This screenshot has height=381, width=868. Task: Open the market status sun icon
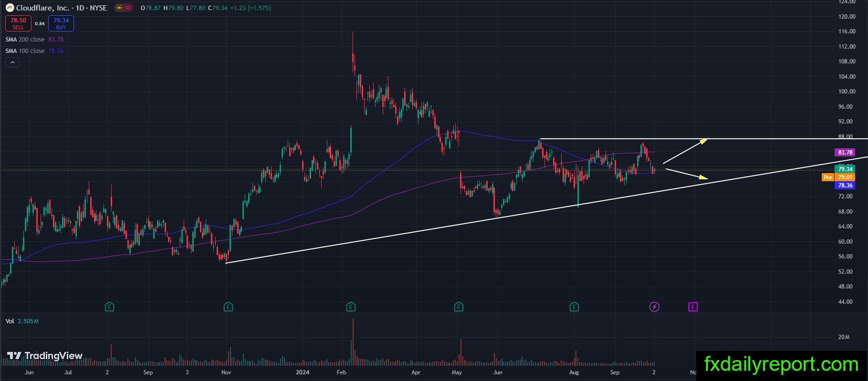(x=119, y=8)
